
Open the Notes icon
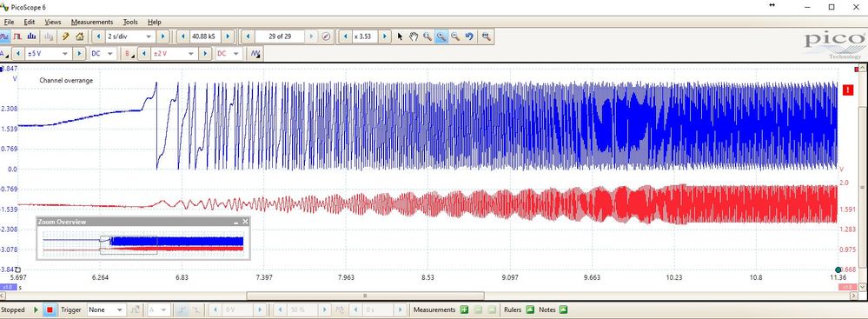[x=563, y=310]
